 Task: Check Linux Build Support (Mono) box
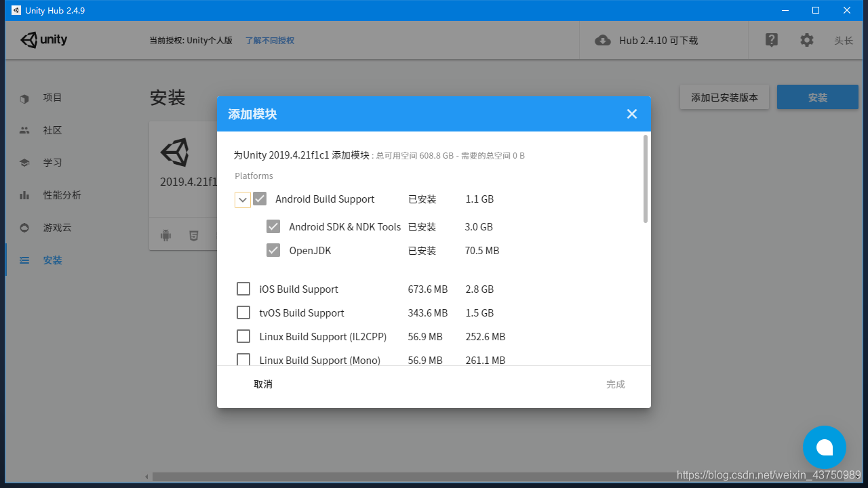(x=243, y=359)
